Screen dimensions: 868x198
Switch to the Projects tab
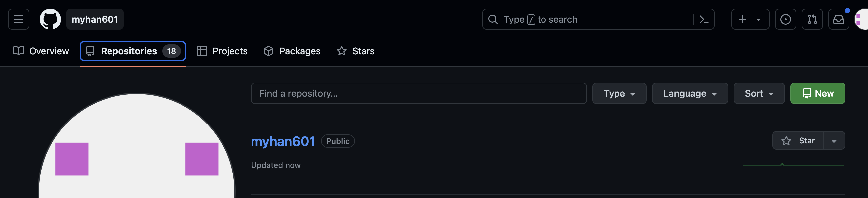[222, 51]
